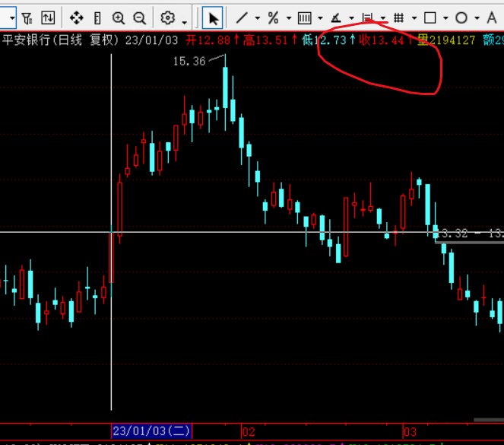Click the highlighted 23/01/03(二) date label

(151, 431)
